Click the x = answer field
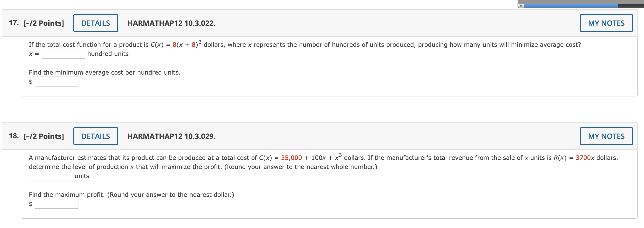The image size is (644, 228). click(x=63, y=53)
